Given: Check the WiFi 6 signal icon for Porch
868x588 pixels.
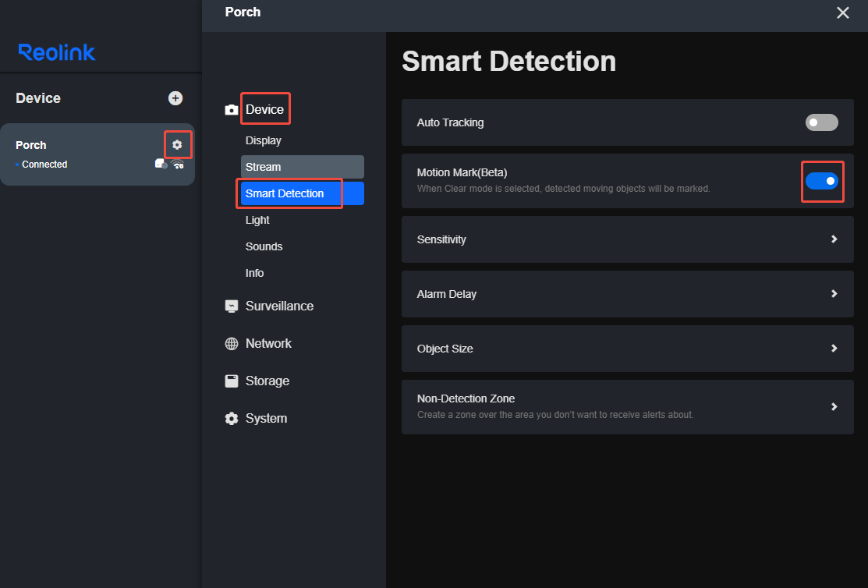Looking at the screenshot, I should tap(178, 165).
